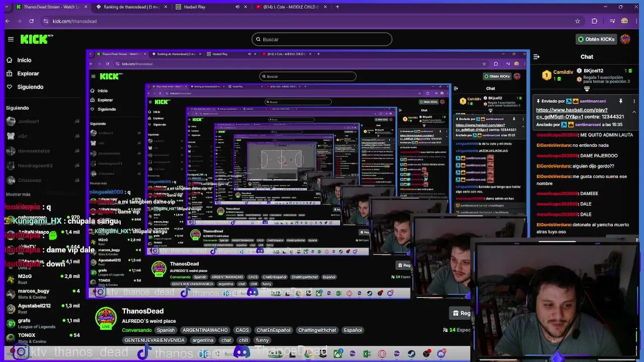Open Discord from the taskbar

[442, 354]
